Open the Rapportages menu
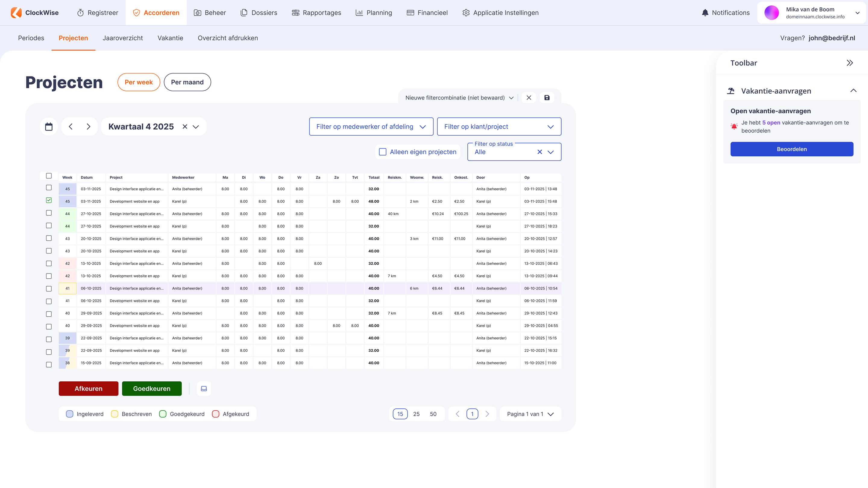The width and height of the screenshot is (868, 488). pyautogui.click(x=316, y=13)
